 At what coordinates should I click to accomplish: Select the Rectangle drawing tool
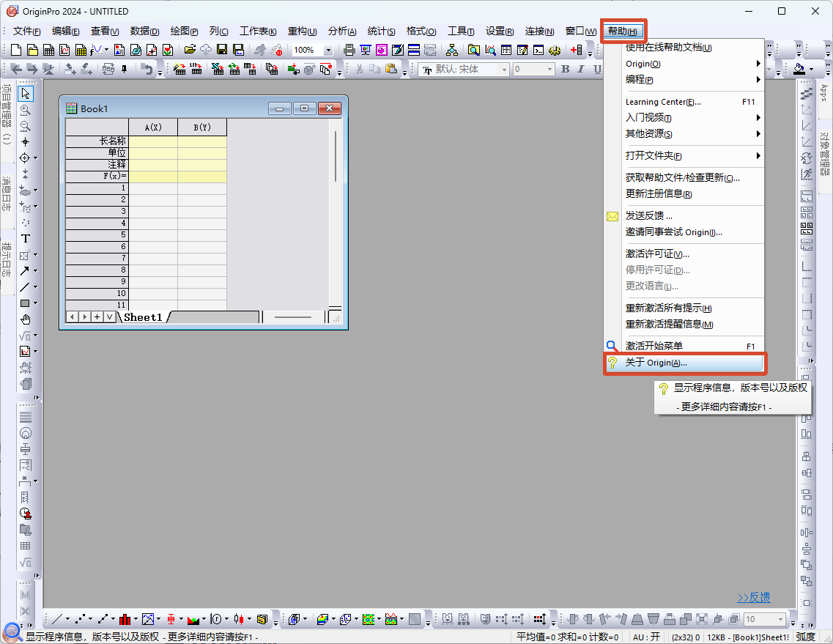point(24,303)
